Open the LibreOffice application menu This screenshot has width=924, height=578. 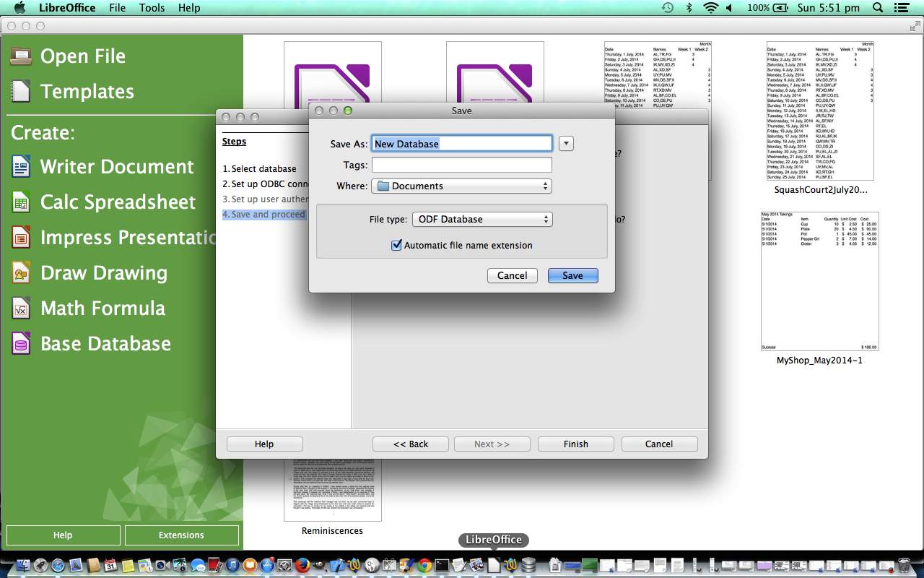67,8
